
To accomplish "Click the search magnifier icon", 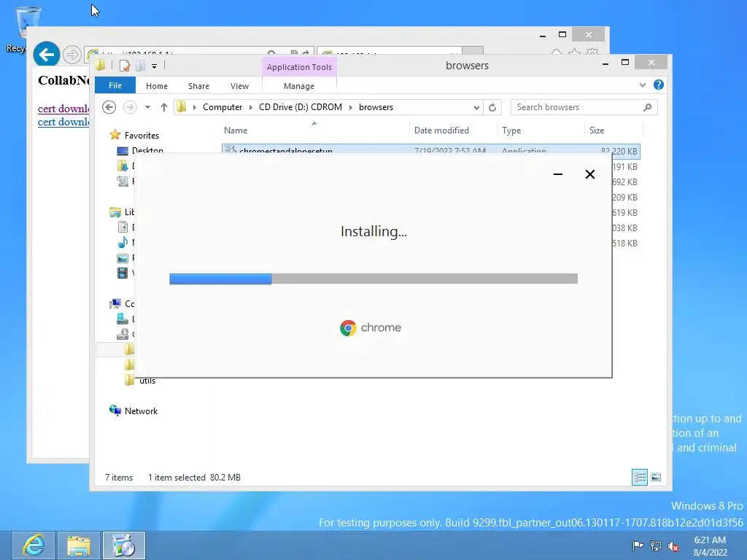I will (648, 107).
